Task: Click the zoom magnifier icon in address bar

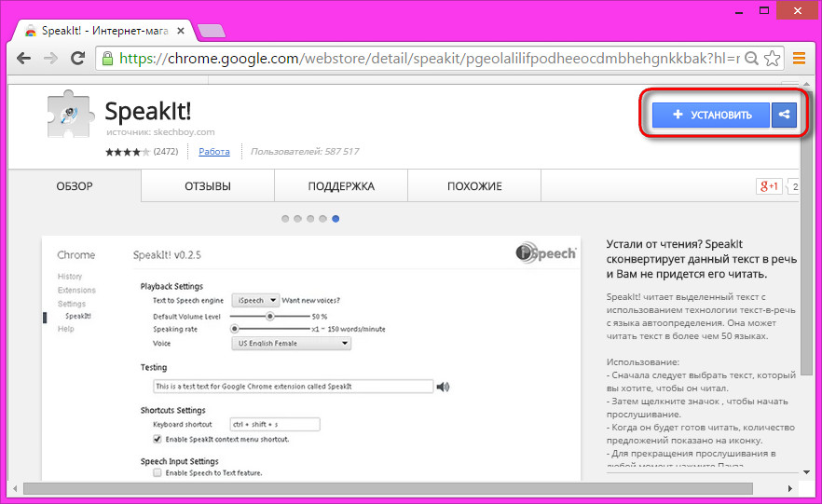Action: [751, 58]
